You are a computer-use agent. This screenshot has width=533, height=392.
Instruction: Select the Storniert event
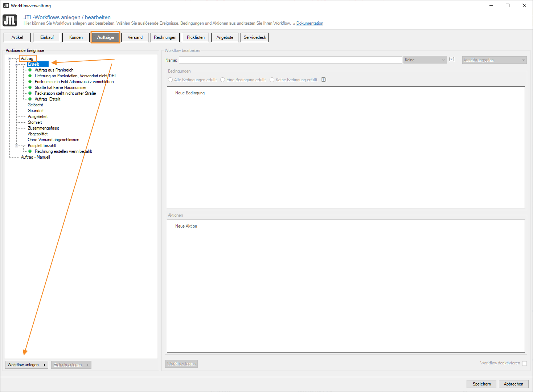tap(35, 122)
